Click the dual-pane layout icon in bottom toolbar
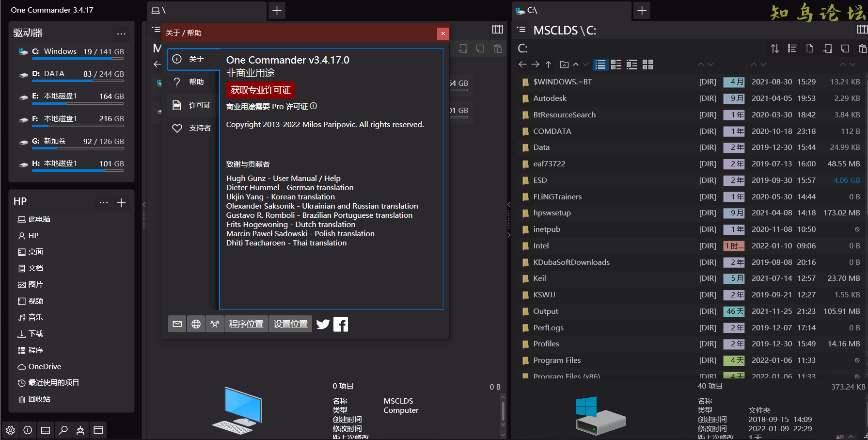 pyautogui.click(x=46, y=430)
